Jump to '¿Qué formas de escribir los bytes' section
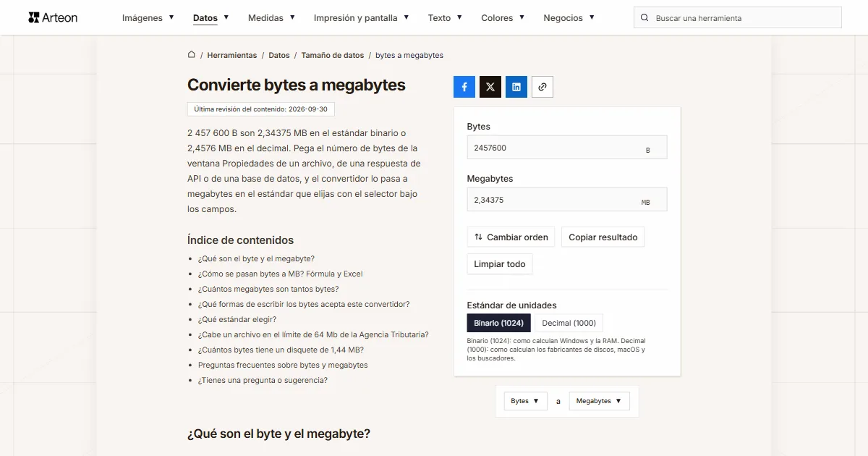Image resolution: width=868 pixels, height=456 pixels. [304, 305]
